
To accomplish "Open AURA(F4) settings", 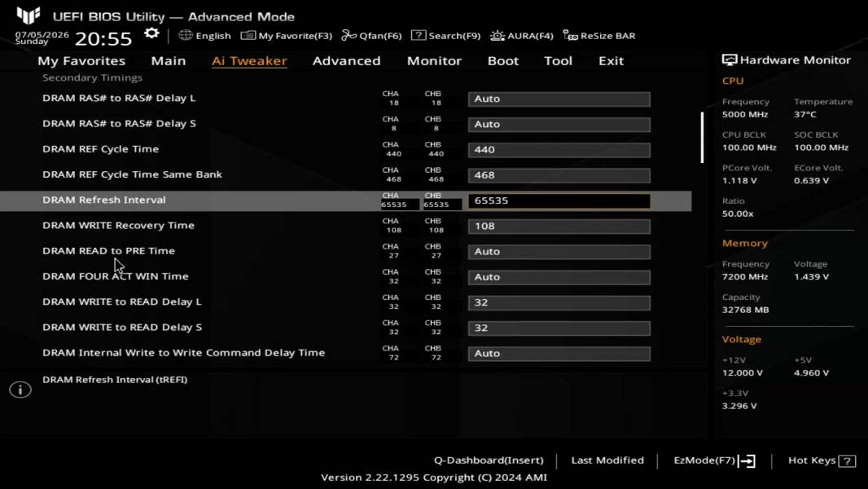I will tap(530, 36).
